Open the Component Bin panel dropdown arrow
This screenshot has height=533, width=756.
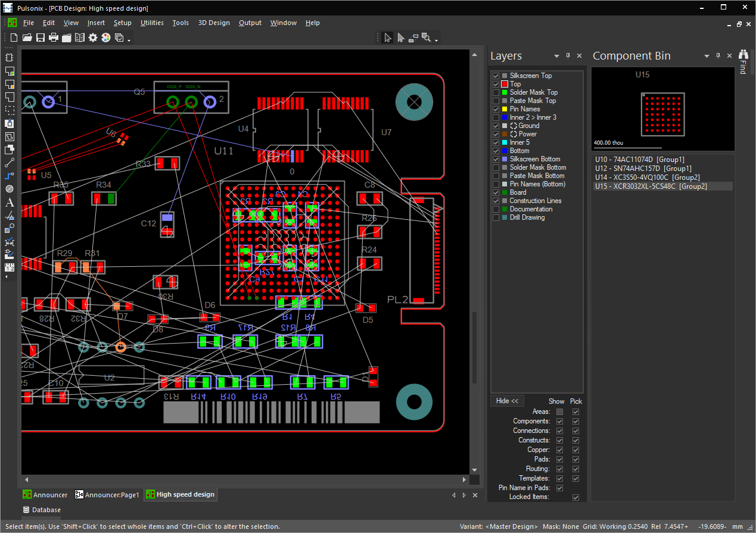click(x=707, y=56)
